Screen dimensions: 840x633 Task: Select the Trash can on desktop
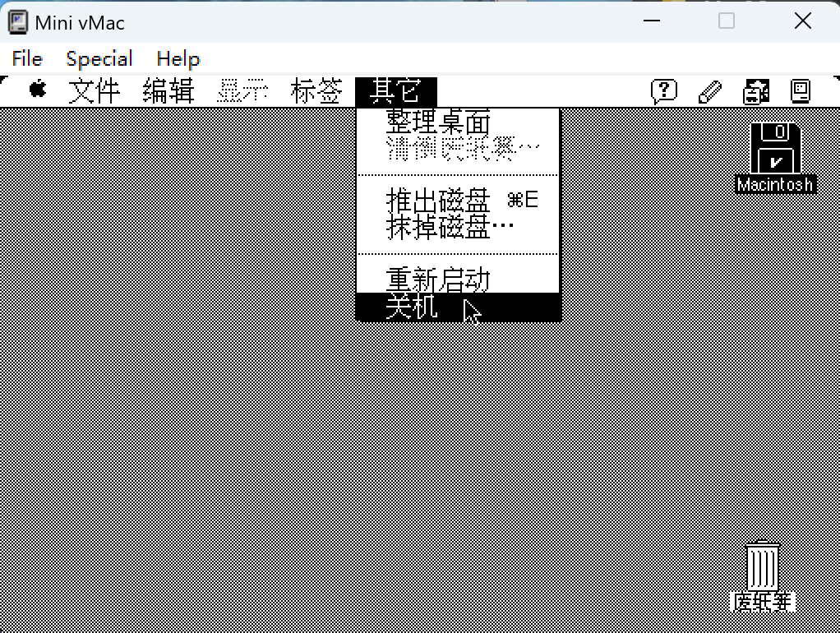[763, 566]
